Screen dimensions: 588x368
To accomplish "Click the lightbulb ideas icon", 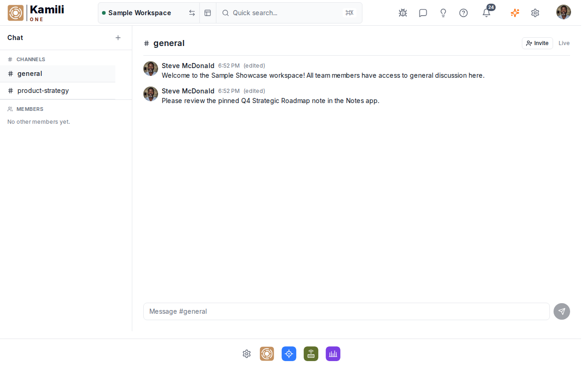I will pos(443,13).
